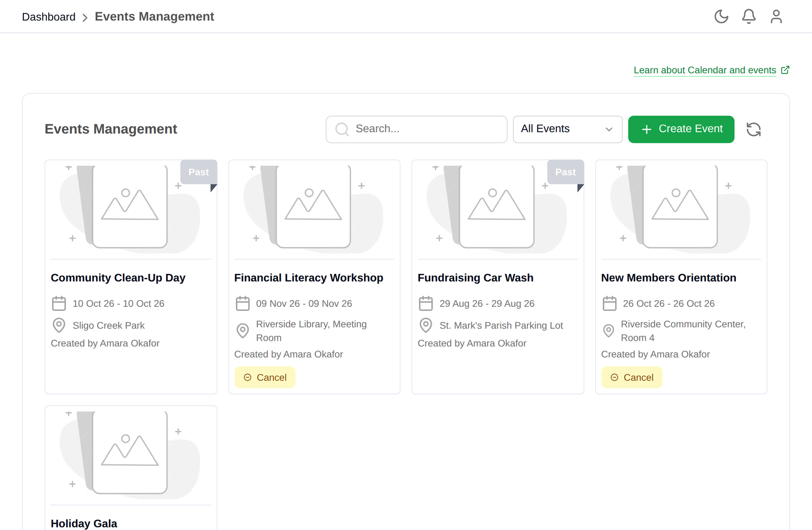The width and height of the screenshot is (812, 530).
Task: Cancel the New Members Orientation event
Action: tap(632, 377)
